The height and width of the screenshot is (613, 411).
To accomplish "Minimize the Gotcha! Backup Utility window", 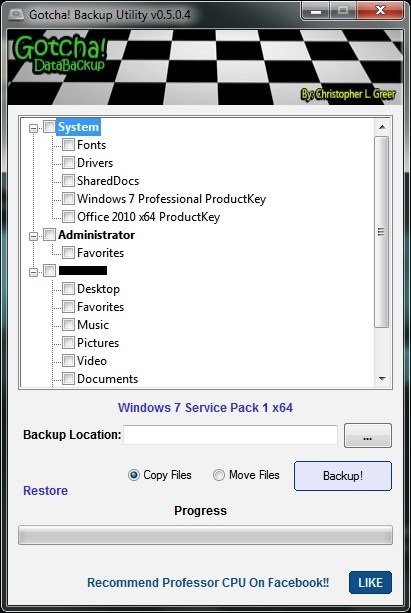I will click(x=316, y=11).
